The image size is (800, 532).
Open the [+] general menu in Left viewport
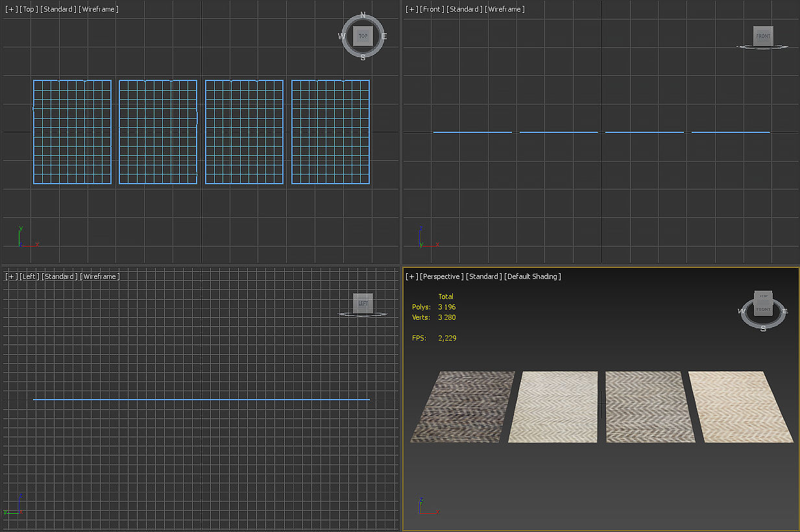pos(11,276)
